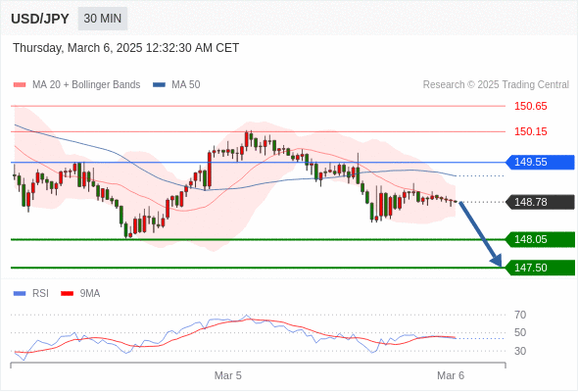Click the 9MA legend red swatch
The image size is (578, 392).
67,294
